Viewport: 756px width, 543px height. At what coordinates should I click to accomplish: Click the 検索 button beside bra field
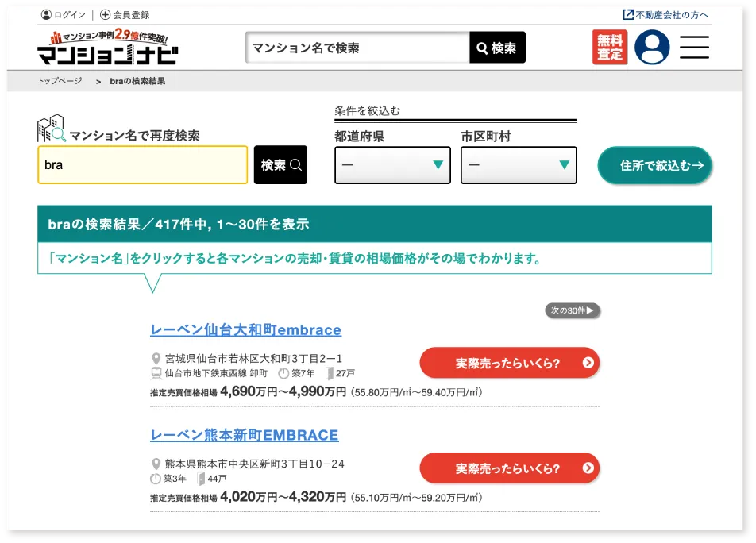280,165
